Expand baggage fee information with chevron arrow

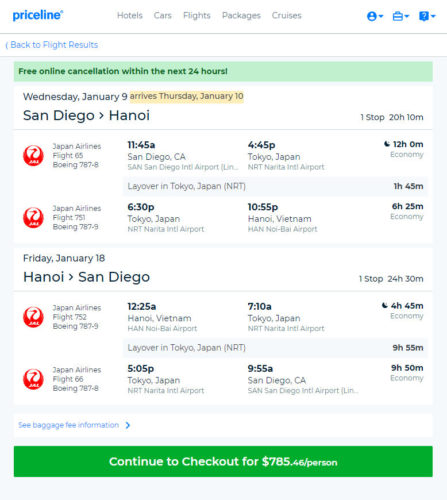[128, 425]
